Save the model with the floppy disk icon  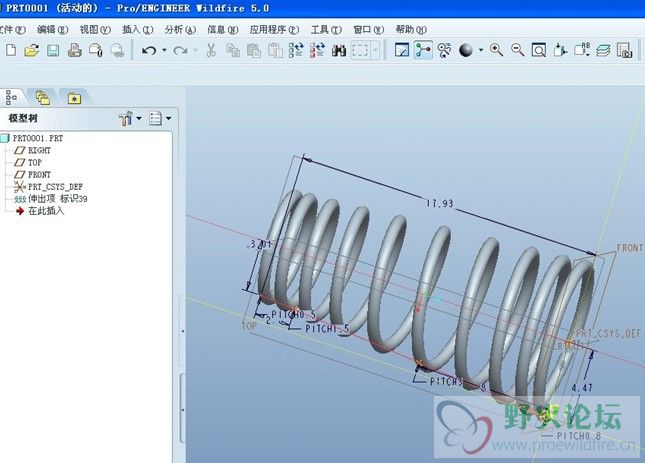click(x=53, y=51)
